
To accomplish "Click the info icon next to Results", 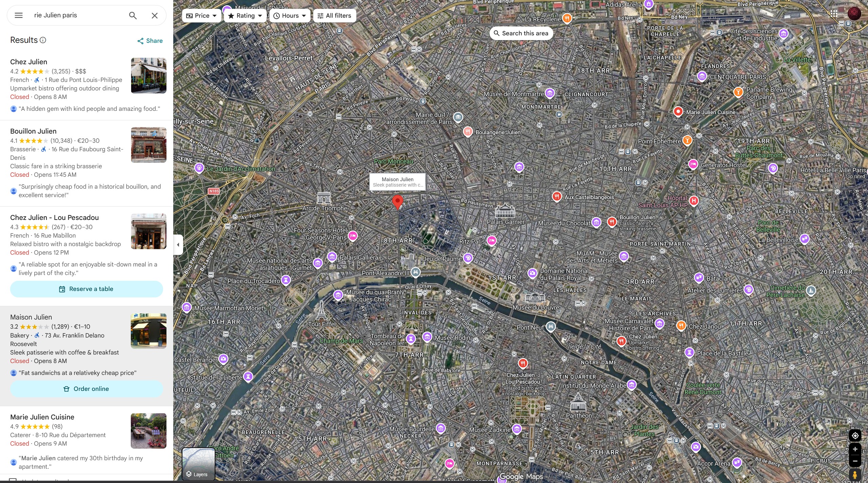I will point(43,40).
